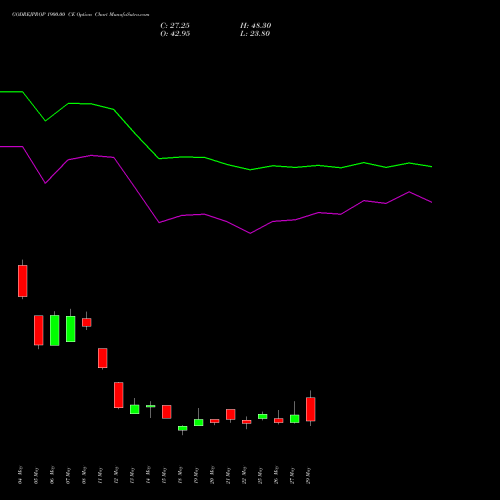Click the '25 May' date axis label

pos(260,475)
